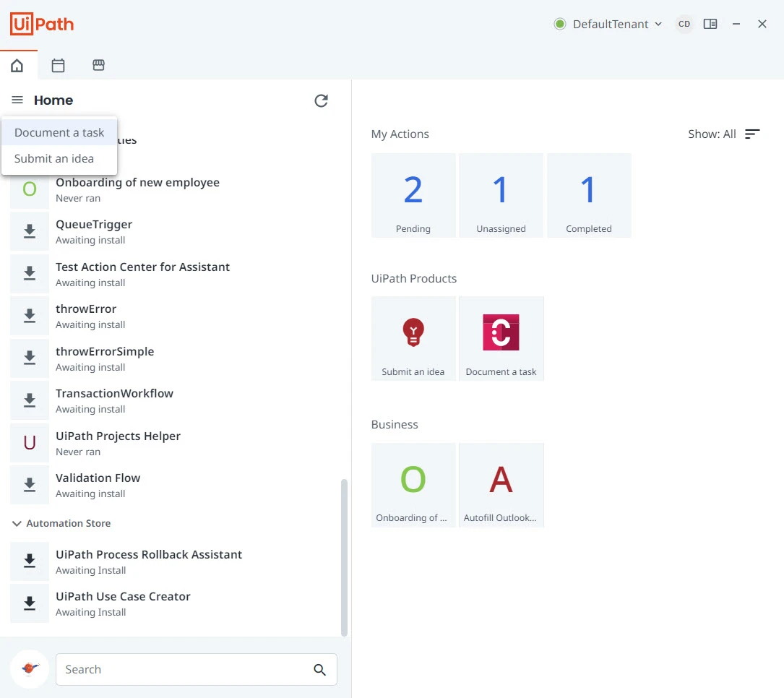
Task: Open the Show: All filter menu
Action: click(x=724, y=134)
